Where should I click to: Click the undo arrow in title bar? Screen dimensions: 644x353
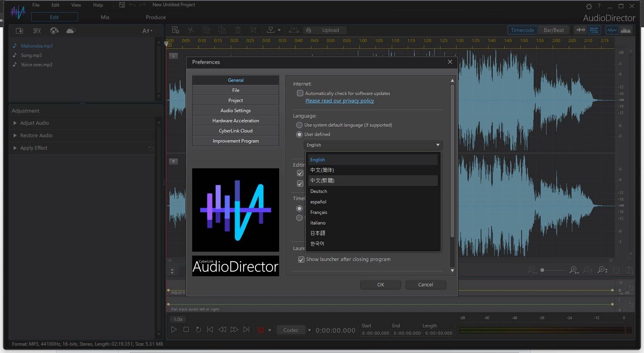[x=133, y=5]
